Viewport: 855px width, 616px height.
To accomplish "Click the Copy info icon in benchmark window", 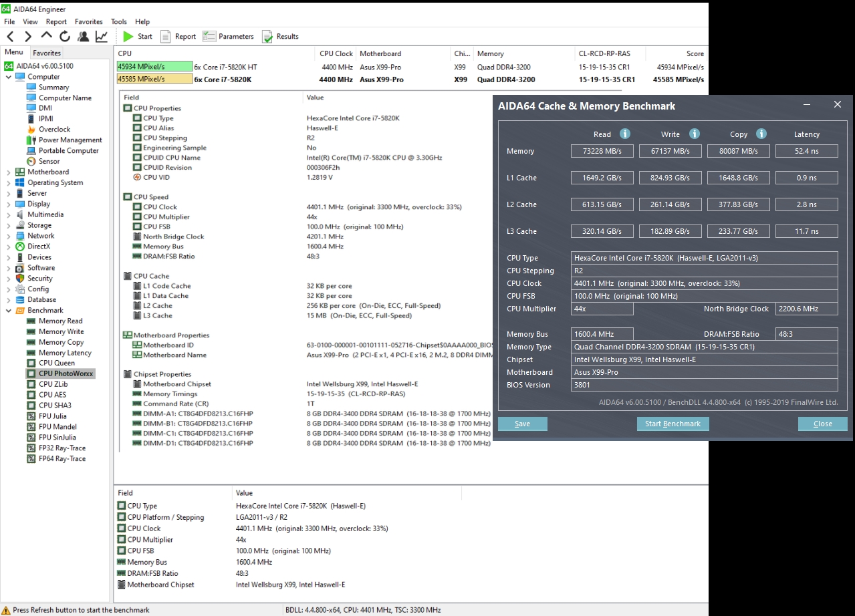I will 761,134.
